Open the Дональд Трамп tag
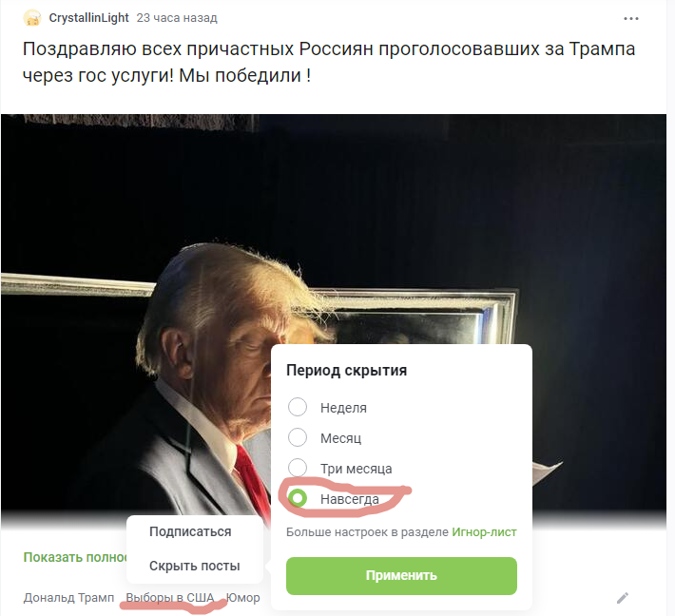 (x=68, y=598)
